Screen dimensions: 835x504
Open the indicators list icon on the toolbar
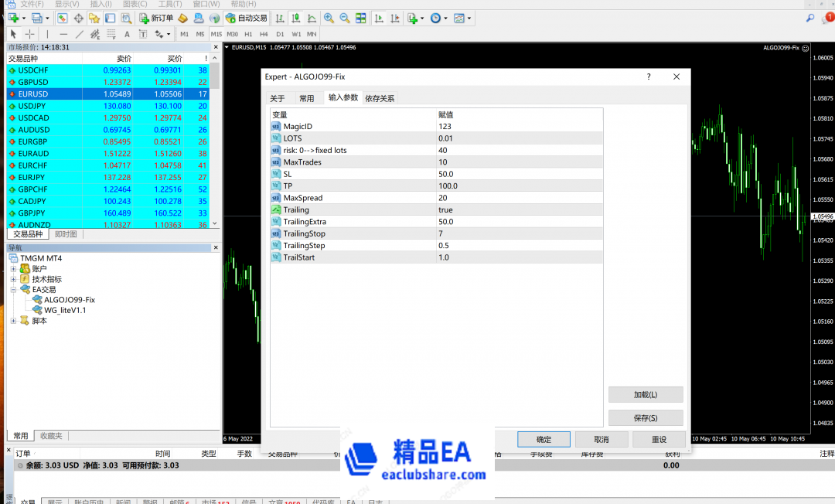click(x=413, y=18)
